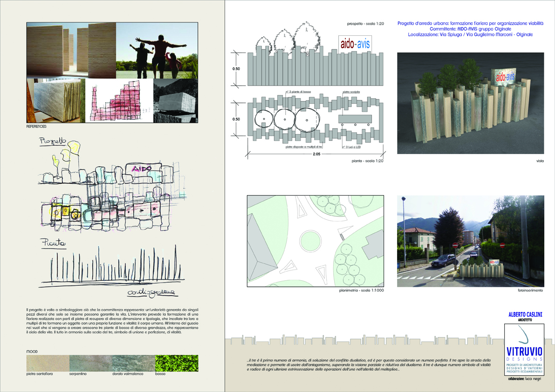Viewport: 555px width, 392px height.
Task: Click the Vitruvio Designs logo
Action: [x=524, y=349]
